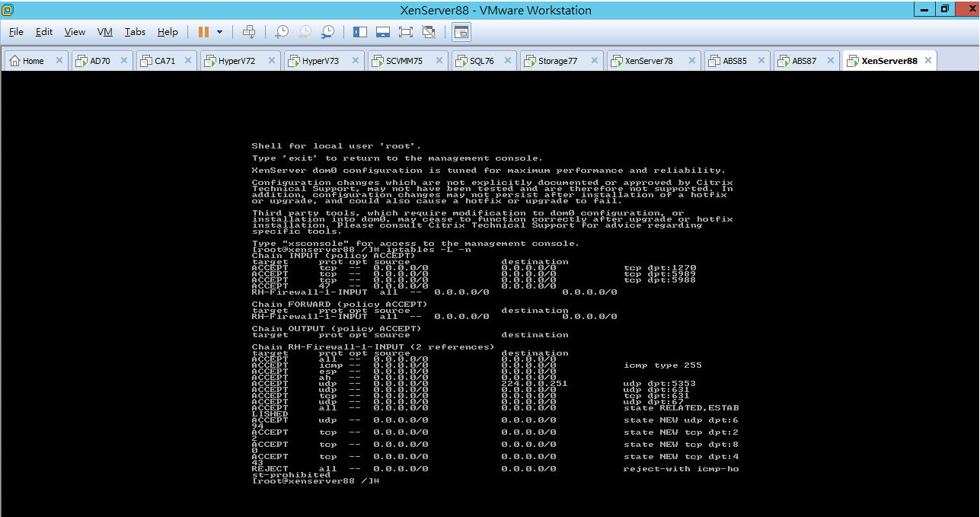Enter full screen mode
The height and width of the screenshot is (517, 980).
click(406, 32)
